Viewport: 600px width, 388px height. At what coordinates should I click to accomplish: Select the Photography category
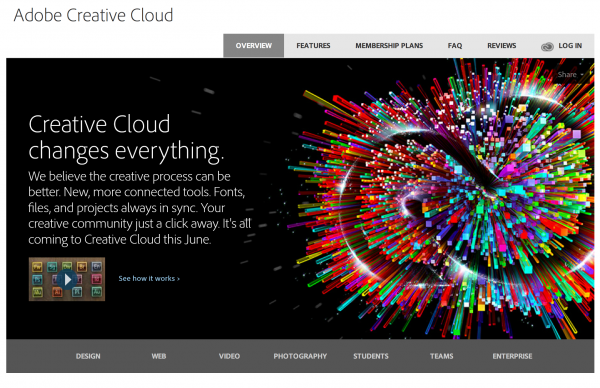click(300, 356)
